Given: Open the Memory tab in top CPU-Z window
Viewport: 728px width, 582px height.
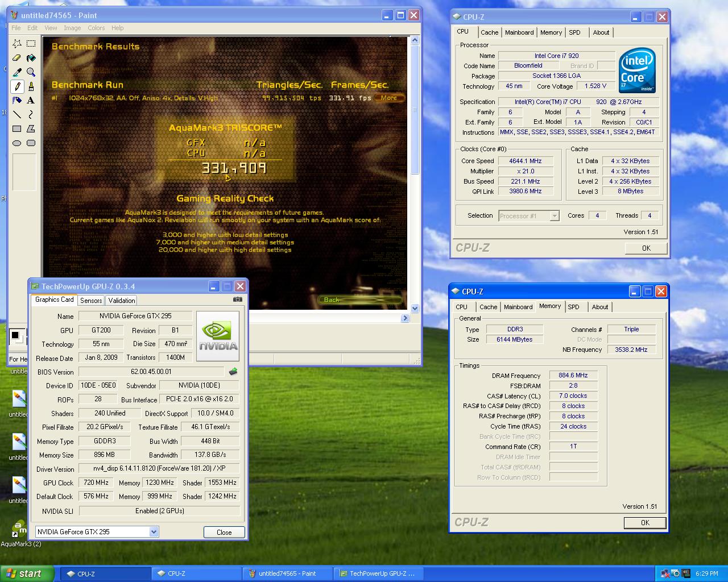Looking at the screenshot, I should point(551,32).
